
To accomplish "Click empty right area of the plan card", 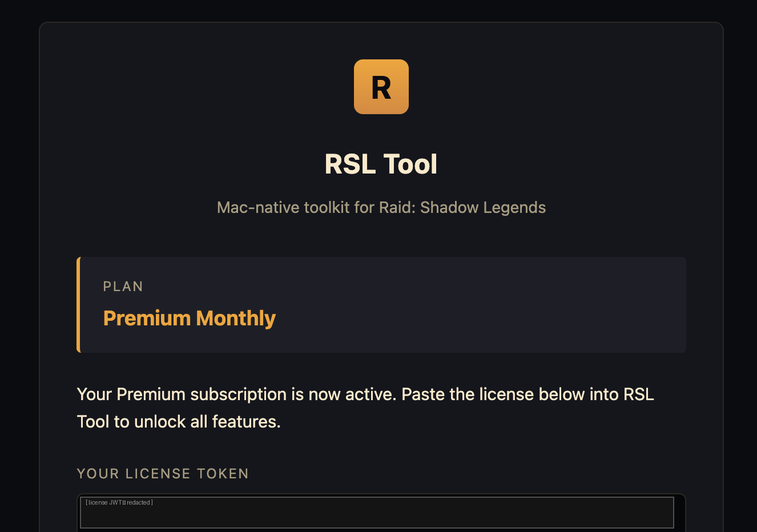I will [x=514, y=305].
